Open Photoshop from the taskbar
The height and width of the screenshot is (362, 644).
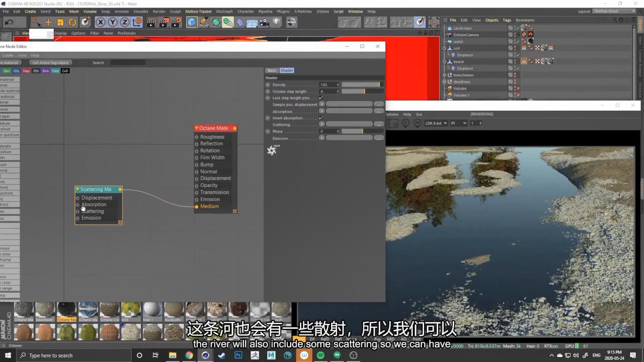(x=238, y=355)
